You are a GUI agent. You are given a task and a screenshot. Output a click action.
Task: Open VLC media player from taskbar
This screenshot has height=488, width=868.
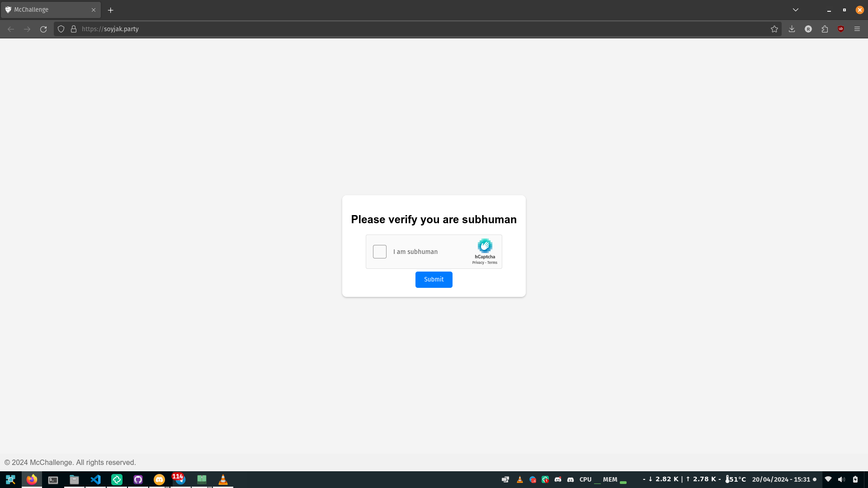click(223, 479)
